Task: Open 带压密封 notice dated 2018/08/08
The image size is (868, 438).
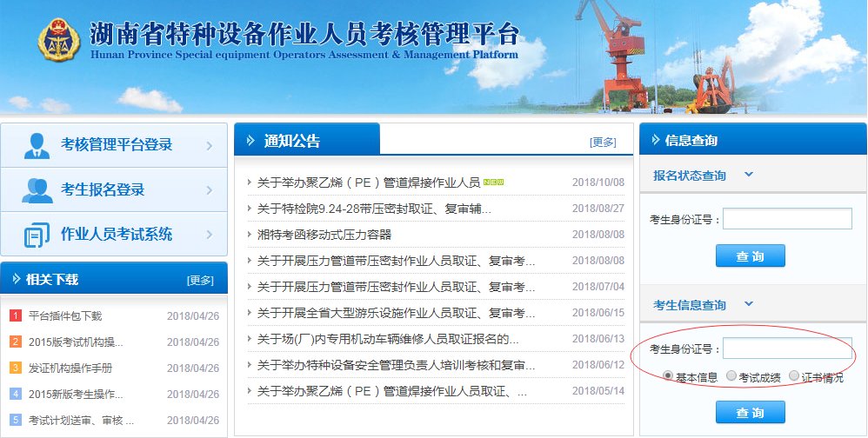Action: coord(396,261)
